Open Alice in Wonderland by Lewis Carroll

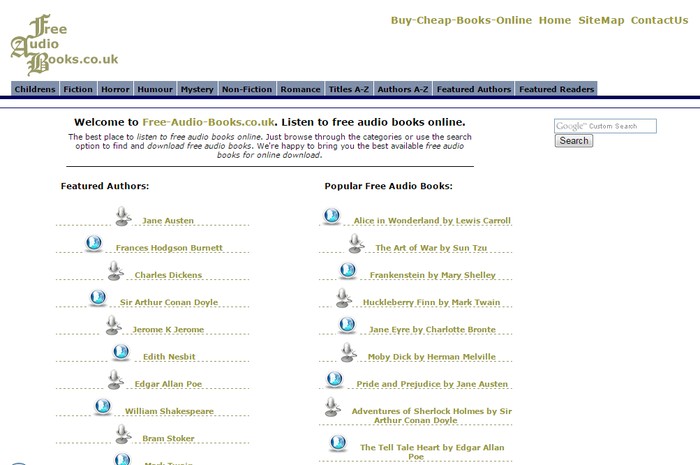[x=432, y=220]
